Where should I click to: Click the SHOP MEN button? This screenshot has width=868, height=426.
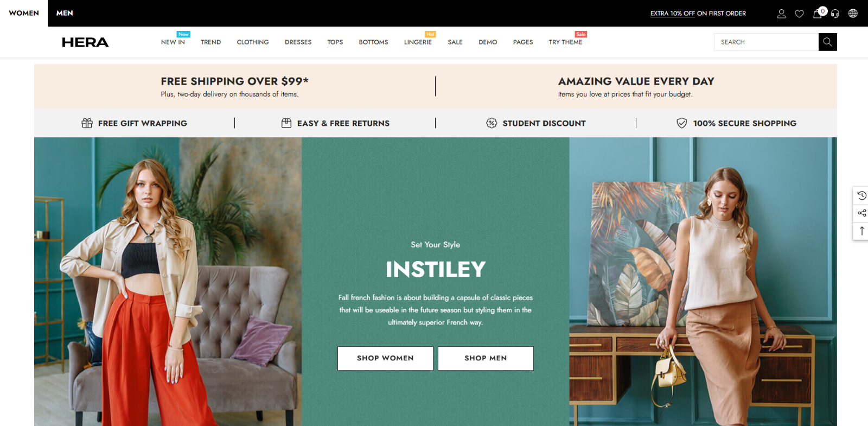tap(486, 358)
